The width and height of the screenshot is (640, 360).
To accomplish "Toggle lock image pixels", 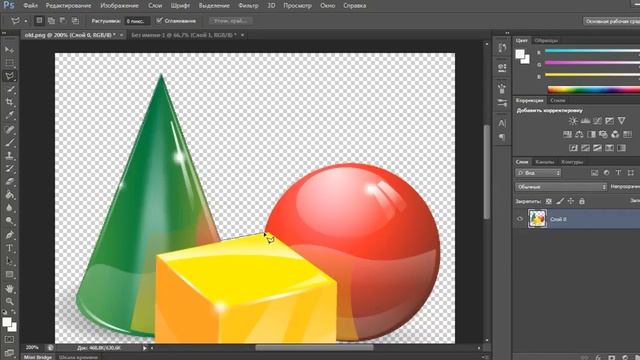I will (x=560, y=201).
